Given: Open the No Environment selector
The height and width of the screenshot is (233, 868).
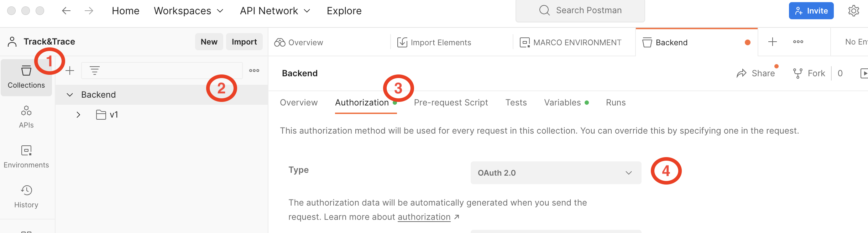Looking at the screenshot, I should click(x=856, y=42).
